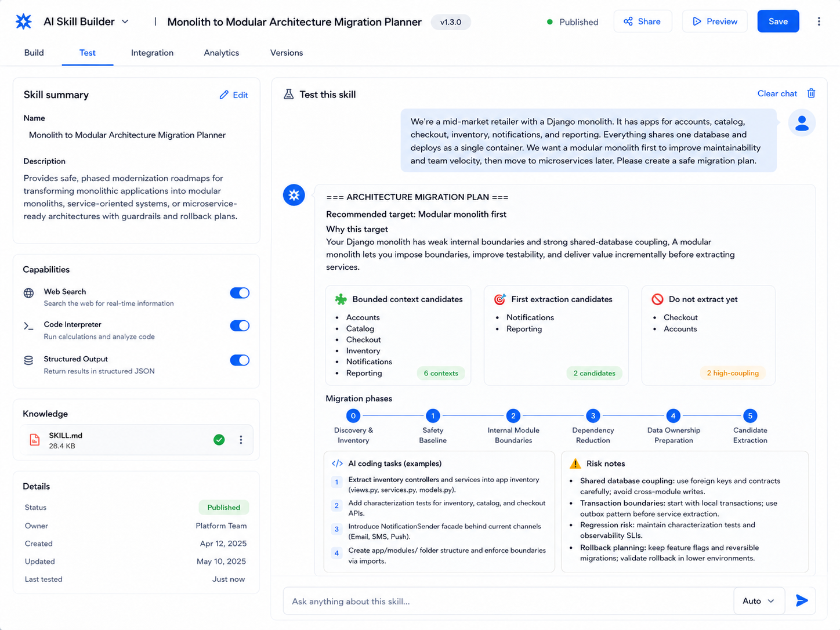The width and height of the screenshot is (840, 630).
Task: Click the 2 high-coupling badge
Action: pos(733,373)
